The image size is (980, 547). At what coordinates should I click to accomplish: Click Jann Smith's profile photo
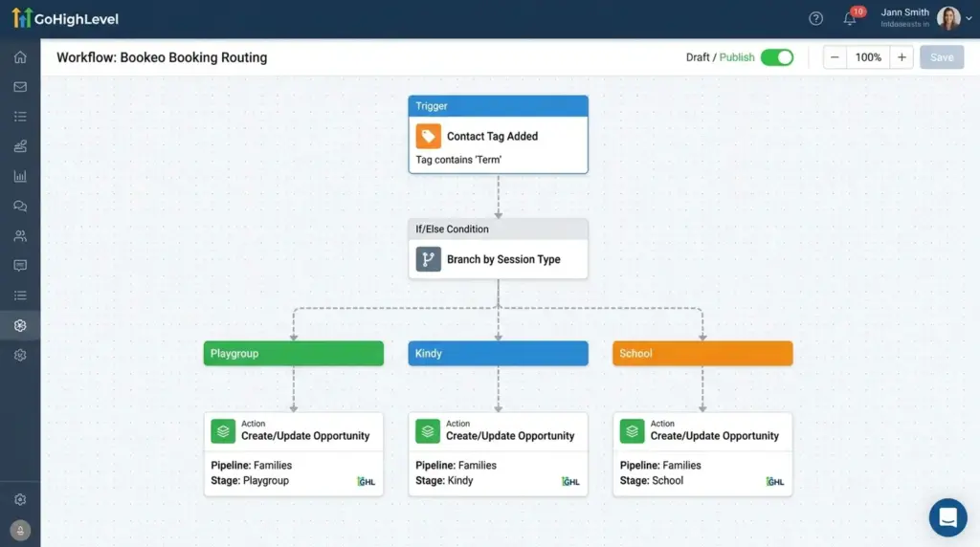tap(948, 18)
